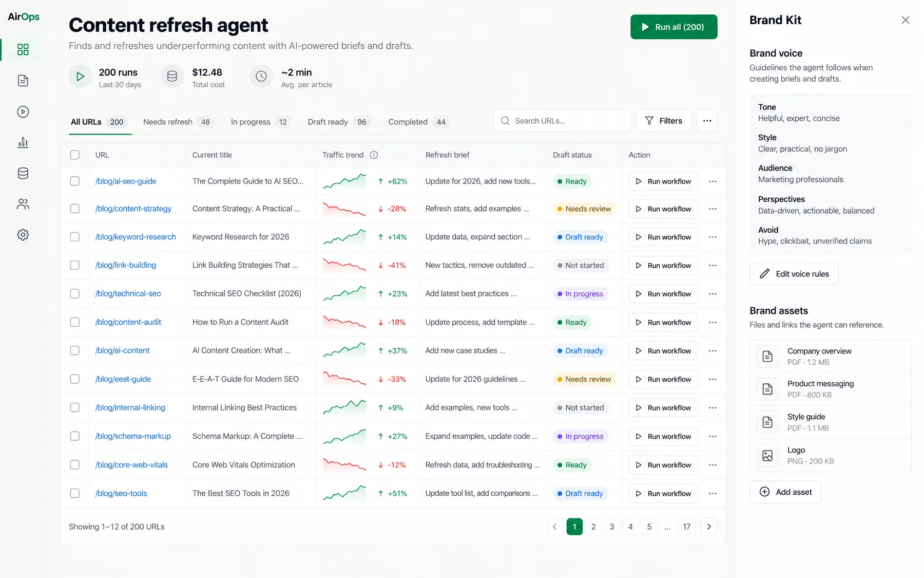924x578 pixels.
Task: Open the /blog/core-web-vitals link
Action: pyautogui.click(x=131, y=465)
